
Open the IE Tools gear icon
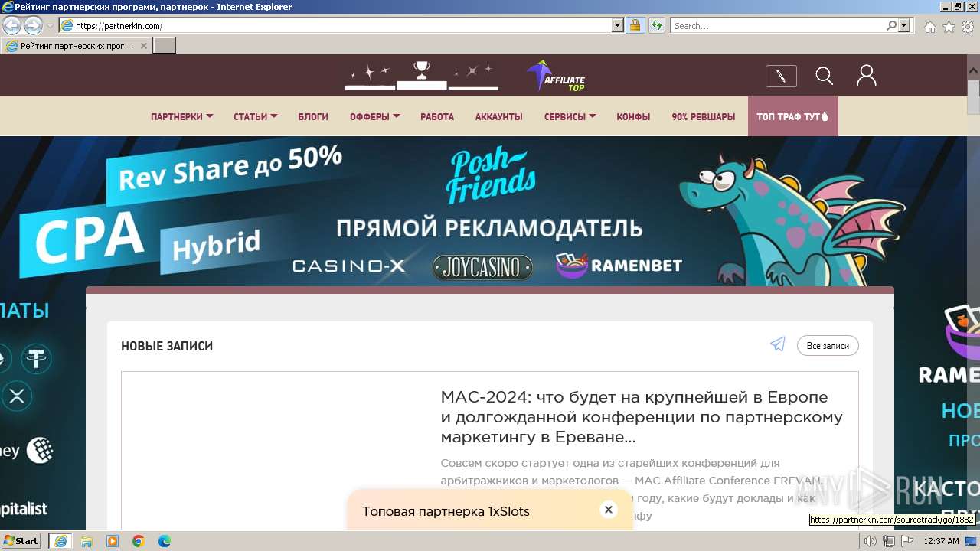click(x=969, y=27)
